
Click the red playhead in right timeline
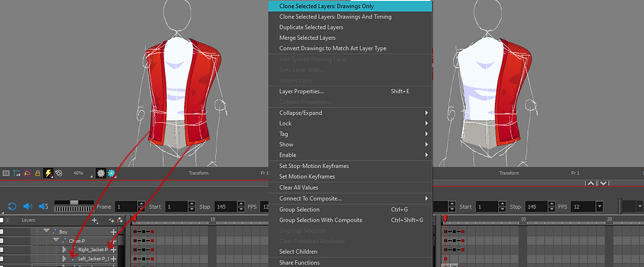(444, 219)
